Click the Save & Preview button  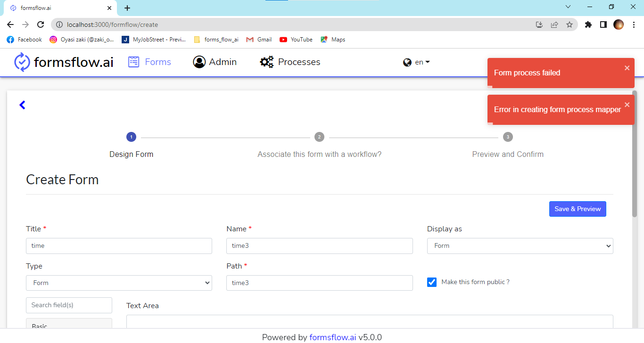click(x=578, y=209)
